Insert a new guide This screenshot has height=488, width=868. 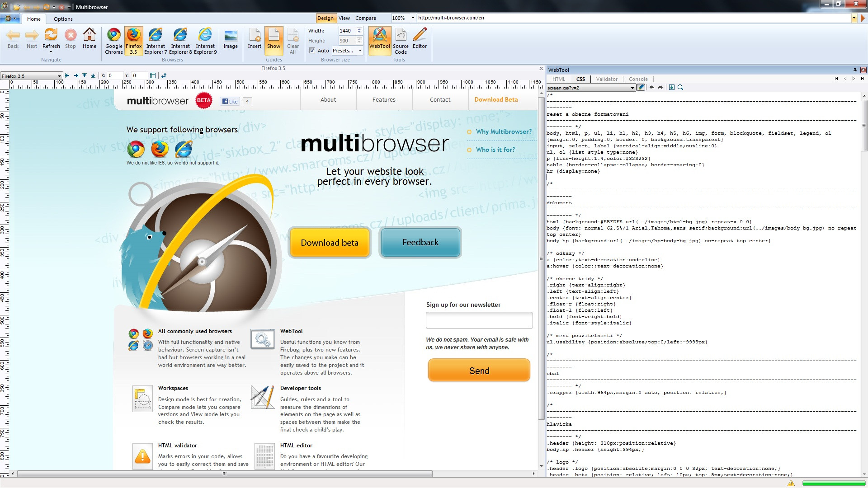[255, 38]
